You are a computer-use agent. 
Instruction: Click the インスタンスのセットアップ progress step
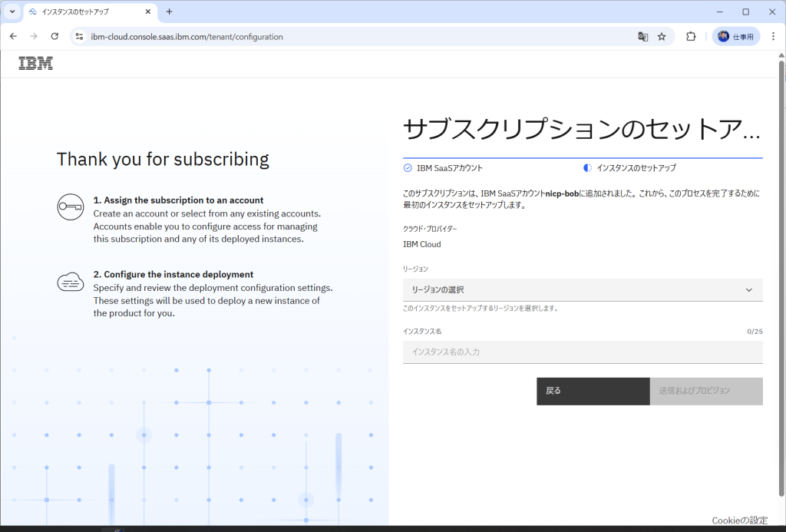629,168
